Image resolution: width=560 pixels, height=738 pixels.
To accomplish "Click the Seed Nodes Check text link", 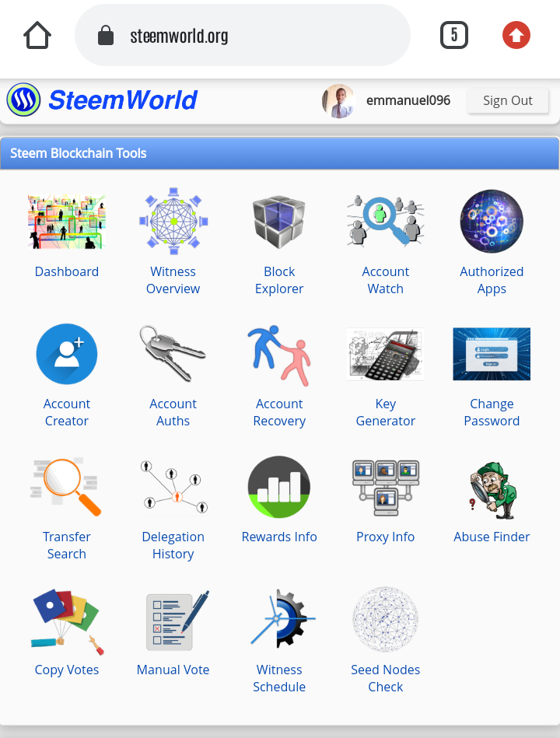I will pyautogui.click(x=386, y=678).
